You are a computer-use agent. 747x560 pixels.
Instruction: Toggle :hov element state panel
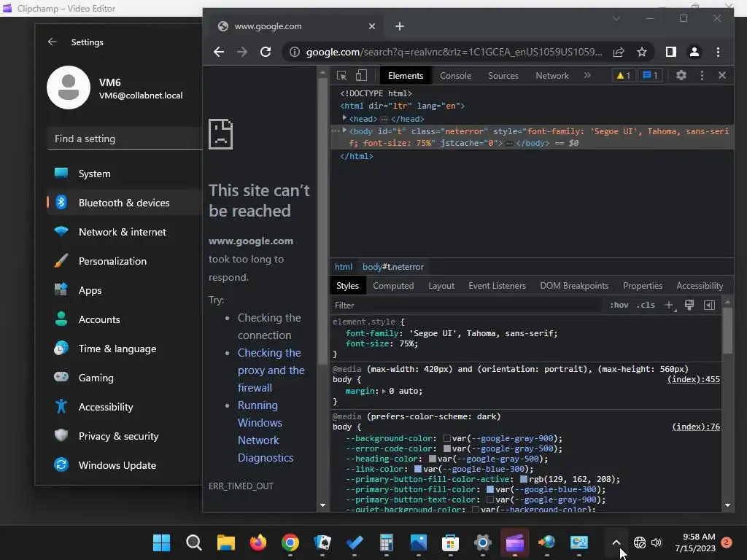(x=619, y=306)
